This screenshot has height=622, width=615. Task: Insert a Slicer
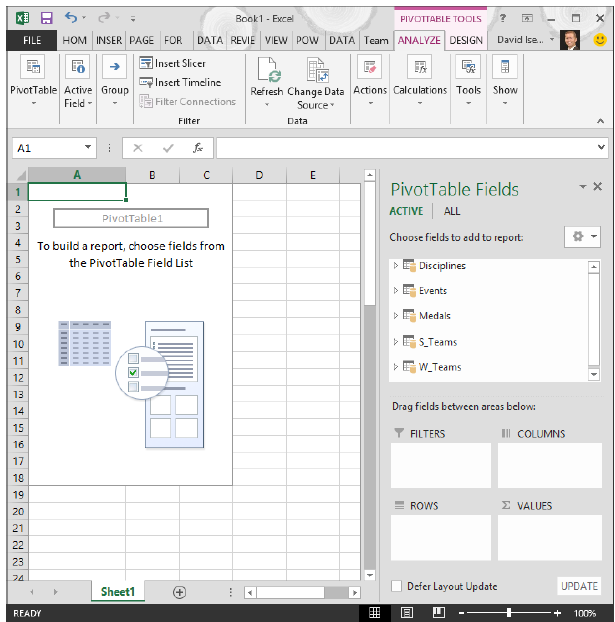point(173,63)
